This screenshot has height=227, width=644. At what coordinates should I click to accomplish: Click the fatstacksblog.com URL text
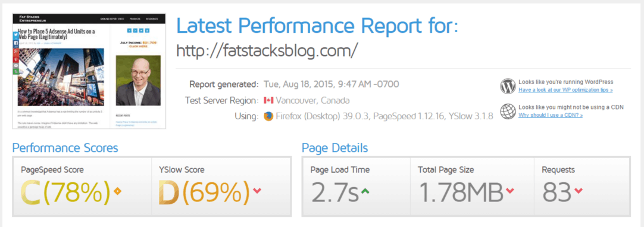[267, 50]
